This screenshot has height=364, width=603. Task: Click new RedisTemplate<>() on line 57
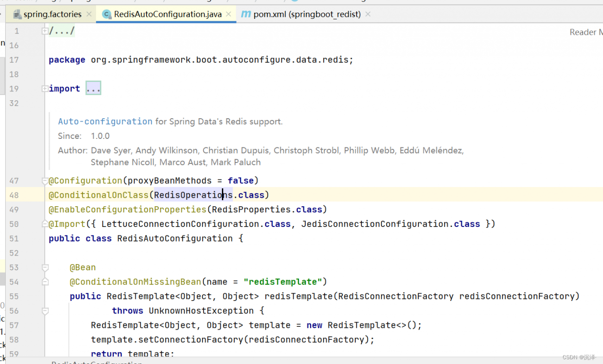[x=362, y=325]
